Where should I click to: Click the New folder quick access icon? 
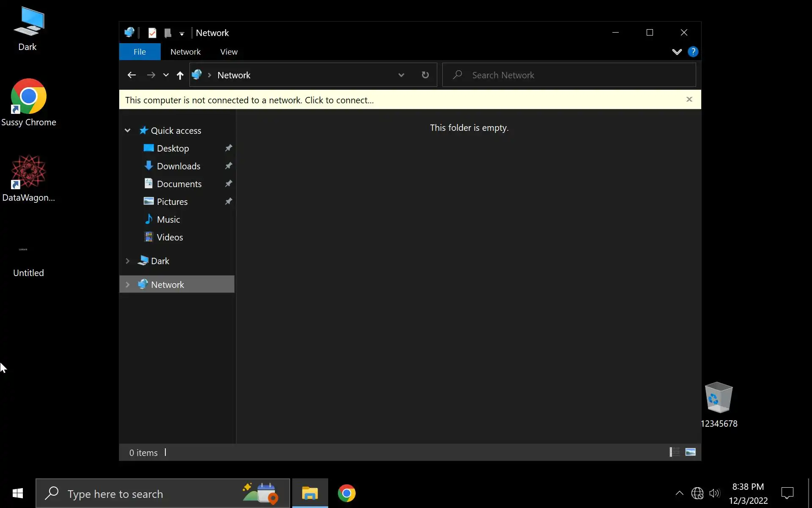167,33
